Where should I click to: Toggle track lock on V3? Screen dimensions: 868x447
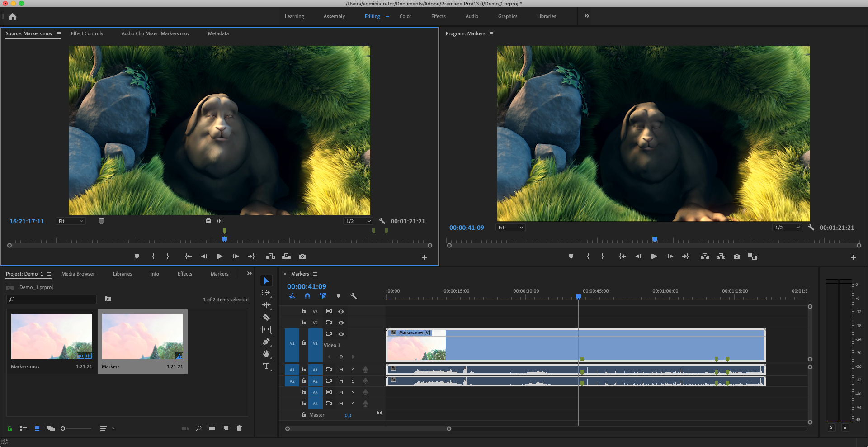[x=304, y=311]
